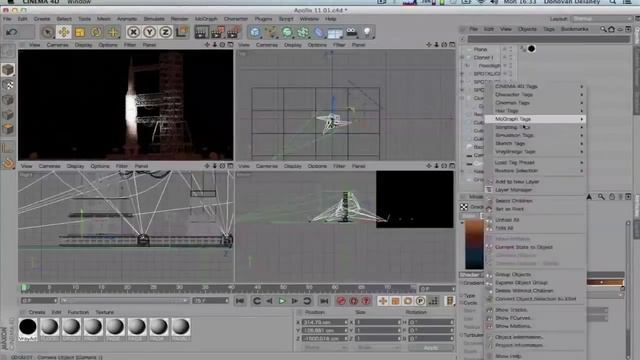Open the spline objects icon
The image size is (640, 360).
[x=271, y=32]
